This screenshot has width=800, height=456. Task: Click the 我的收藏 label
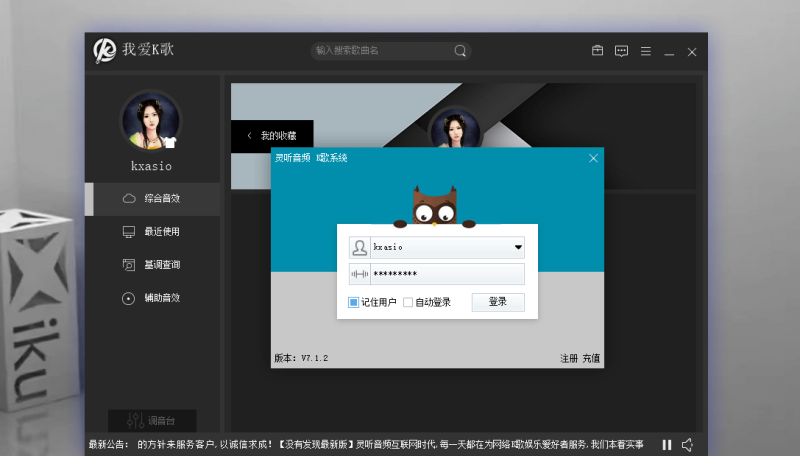[x=279, y=136]
